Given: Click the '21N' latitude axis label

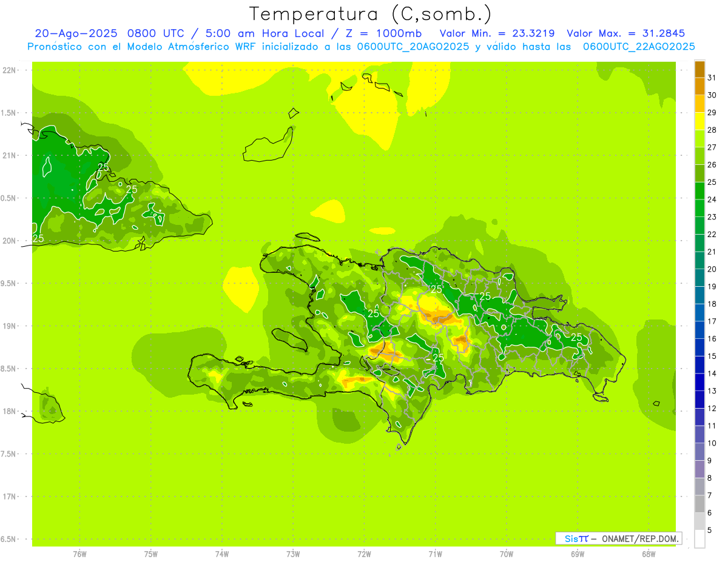Looking at the screenshot, I should [x=10, y=155].
